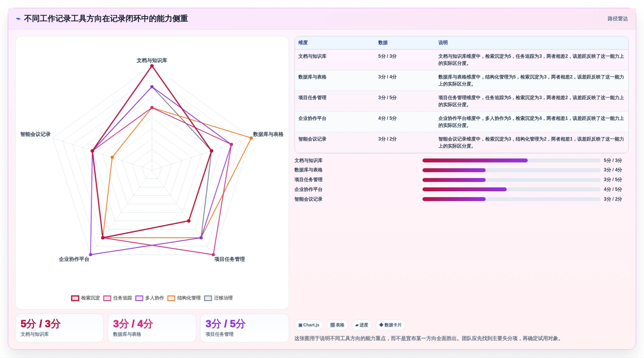Click the 文档与知识库 description text in table
Viewport: 644px width, 358px height.
tap(531, 60)
